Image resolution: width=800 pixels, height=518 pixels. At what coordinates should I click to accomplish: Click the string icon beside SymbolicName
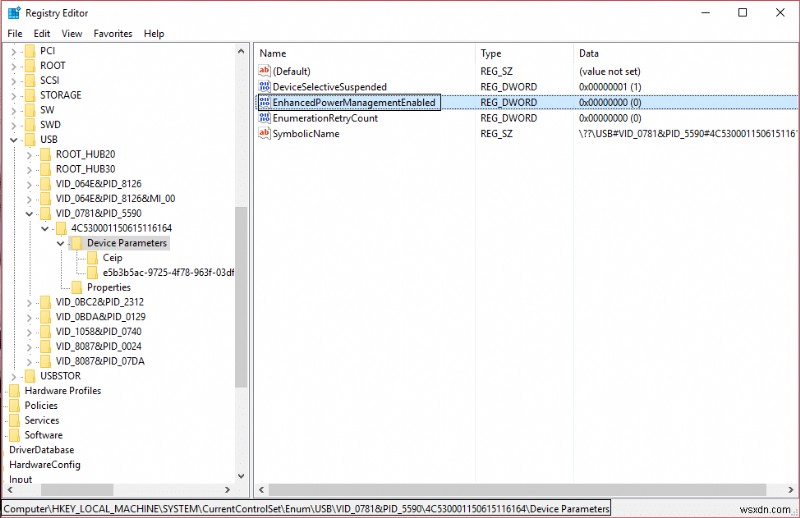click(264, 133)
